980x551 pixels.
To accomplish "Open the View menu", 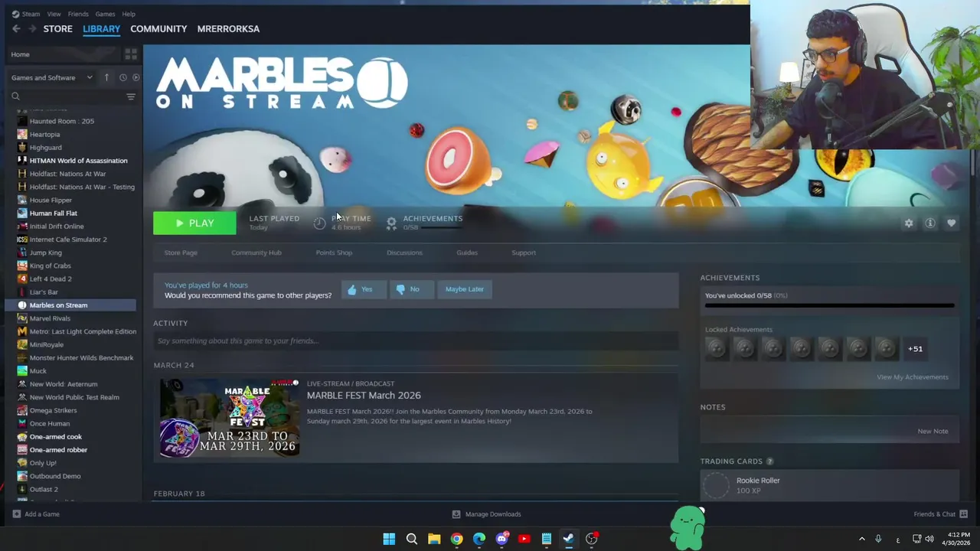I will (x=54, y=14).
